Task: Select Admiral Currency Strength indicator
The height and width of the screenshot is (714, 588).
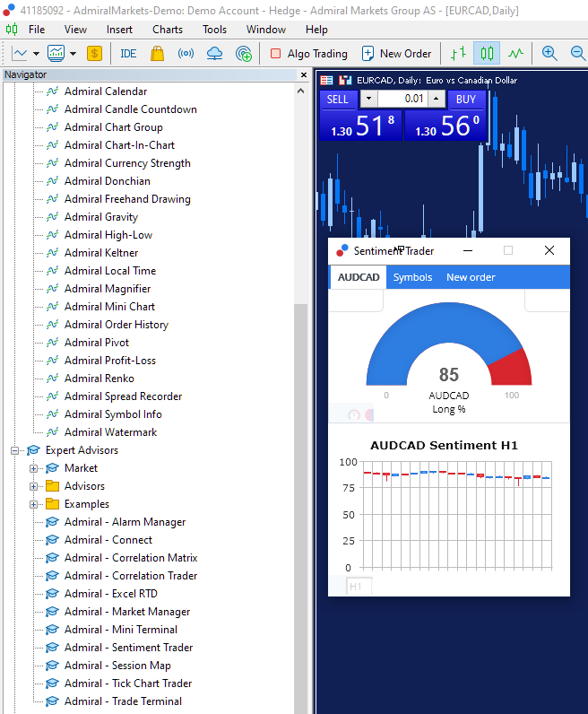Action: click(127, 163)
